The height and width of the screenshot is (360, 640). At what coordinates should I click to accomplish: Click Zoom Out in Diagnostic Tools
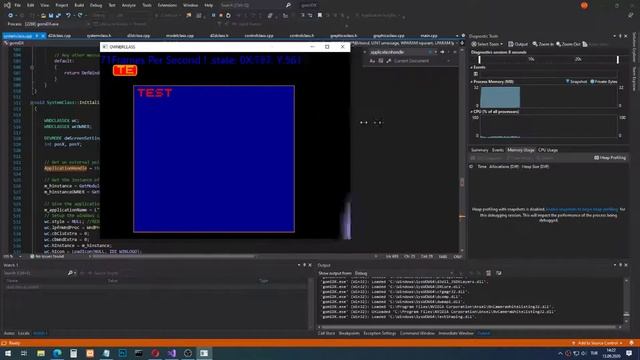coord(568,44)
